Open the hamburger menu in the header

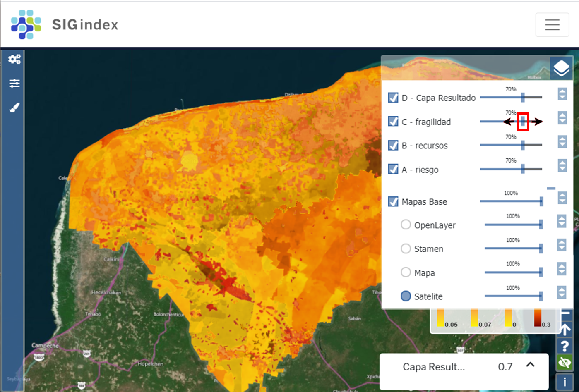click(x=552, y=25)
